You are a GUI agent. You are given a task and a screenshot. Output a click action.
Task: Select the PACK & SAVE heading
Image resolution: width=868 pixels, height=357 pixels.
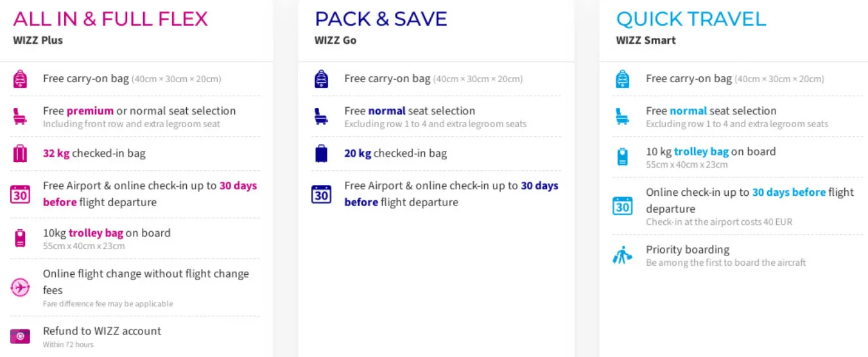click(x=381, y=19)
